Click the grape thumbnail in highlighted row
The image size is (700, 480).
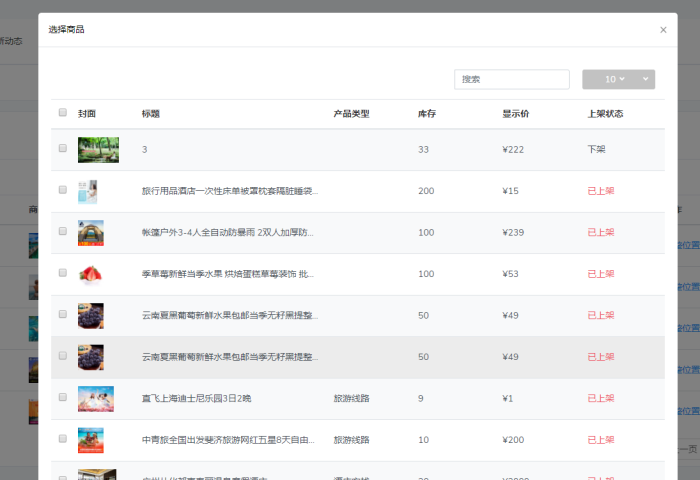pos(91,357)
